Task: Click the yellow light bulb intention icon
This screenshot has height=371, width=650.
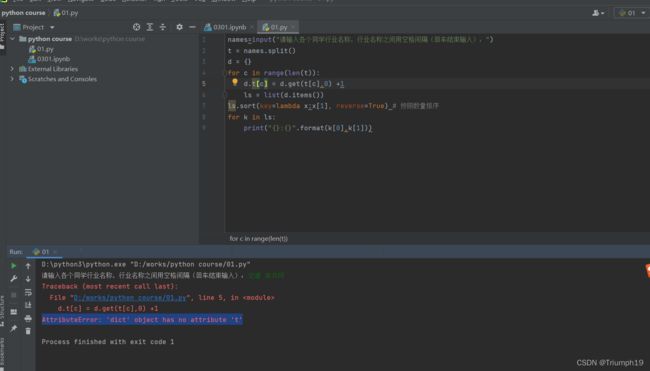Action: (x=235, y=82)
